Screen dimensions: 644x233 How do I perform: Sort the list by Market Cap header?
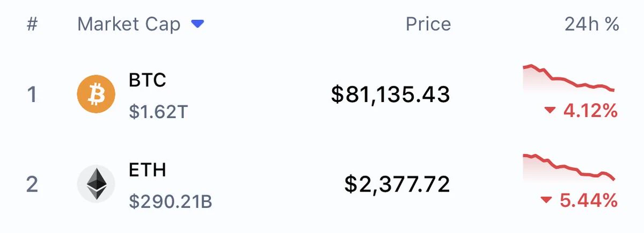[x=129, y=24]
